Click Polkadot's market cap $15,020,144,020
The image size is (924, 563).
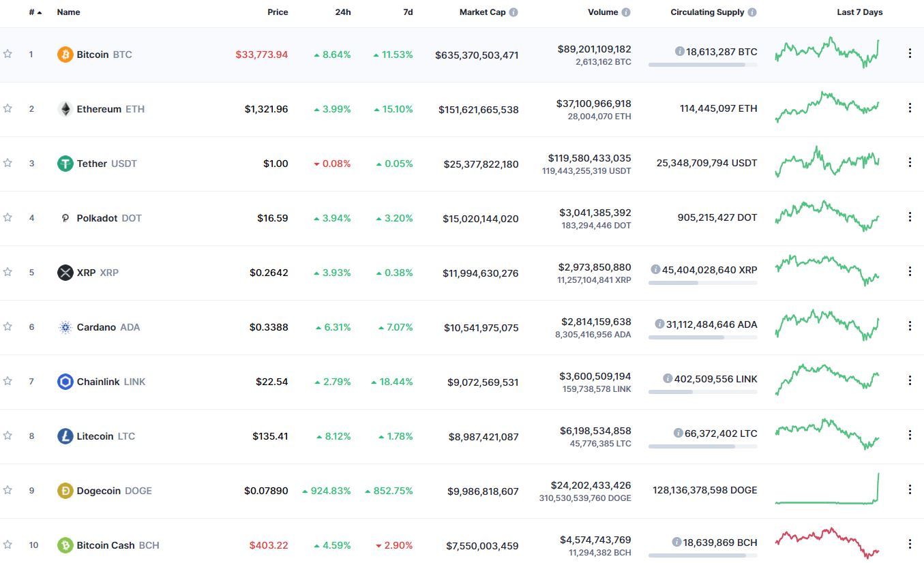point(481,219)
